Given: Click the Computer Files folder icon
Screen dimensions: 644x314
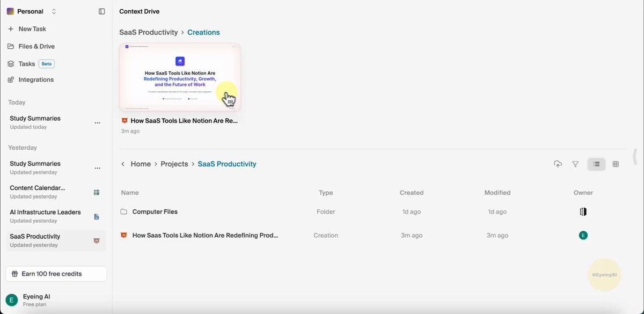Looking at the screenshot, I should coord(124,211).
